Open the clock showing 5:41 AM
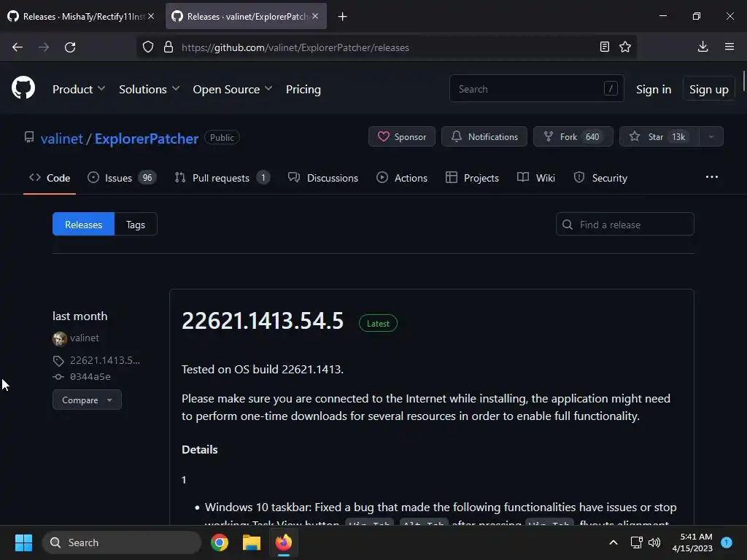747x560 pixels. pos(692,542)
